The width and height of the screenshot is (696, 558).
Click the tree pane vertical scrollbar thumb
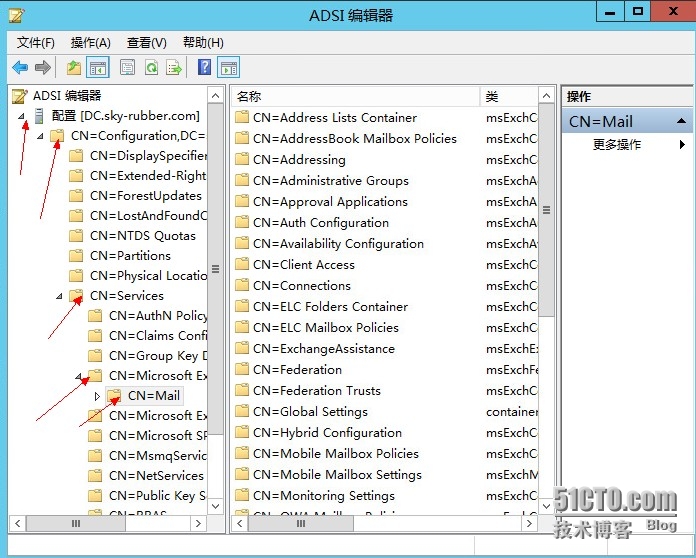click(216, 269)
